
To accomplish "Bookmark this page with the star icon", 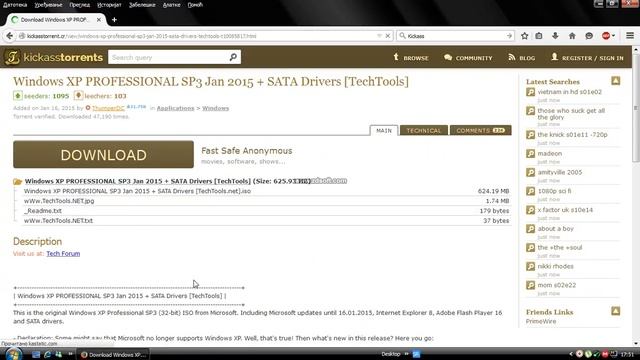I will [524, 36].
